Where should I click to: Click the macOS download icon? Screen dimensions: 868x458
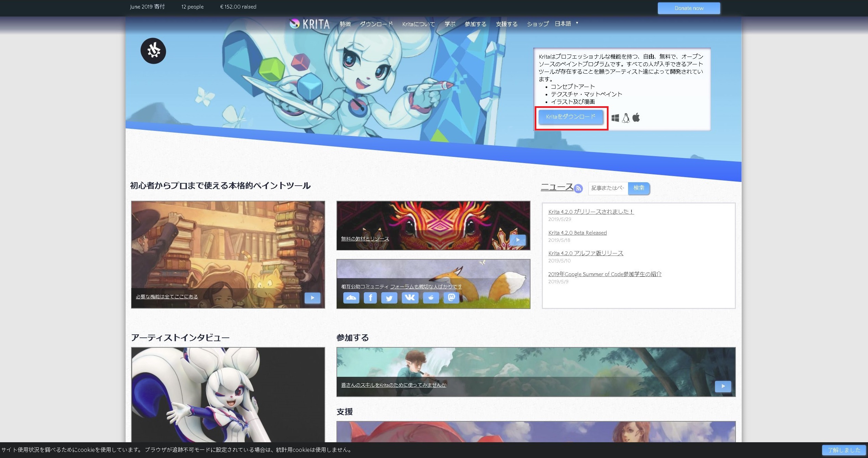637,118
